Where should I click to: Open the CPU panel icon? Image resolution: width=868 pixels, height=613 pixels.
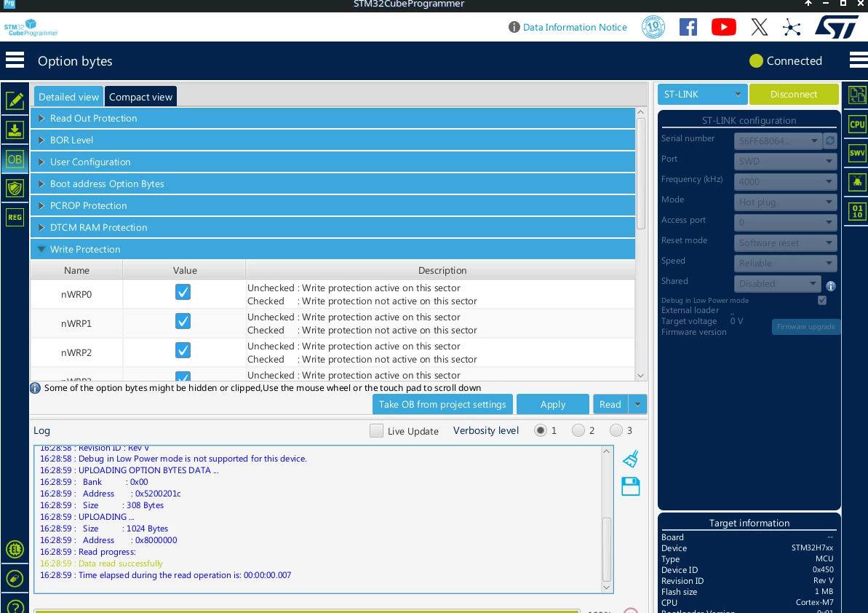(x=857, y=124)
